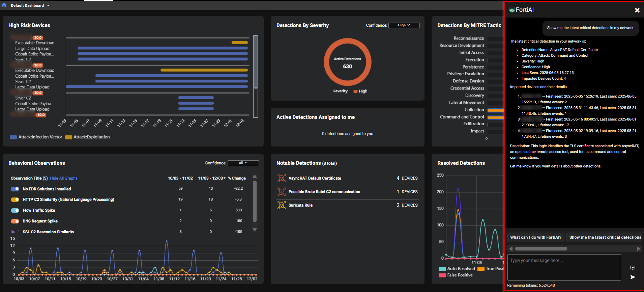Image resolution: width=644 pixels, height=292 pixels.
Task: Toggle HTTP C2 Similarity graph off
Action: [x=15, y=200]
